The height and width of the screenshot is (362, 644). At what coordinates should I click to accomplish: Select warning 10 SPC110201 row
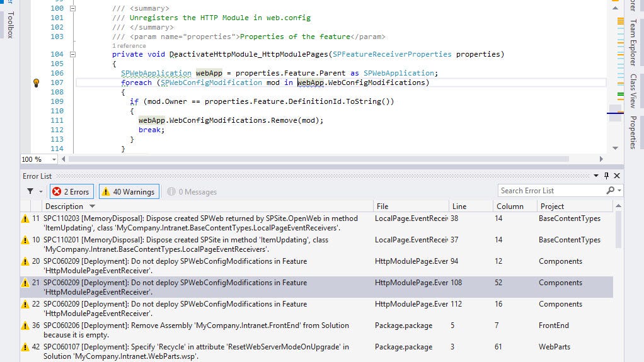coord(317,244)
